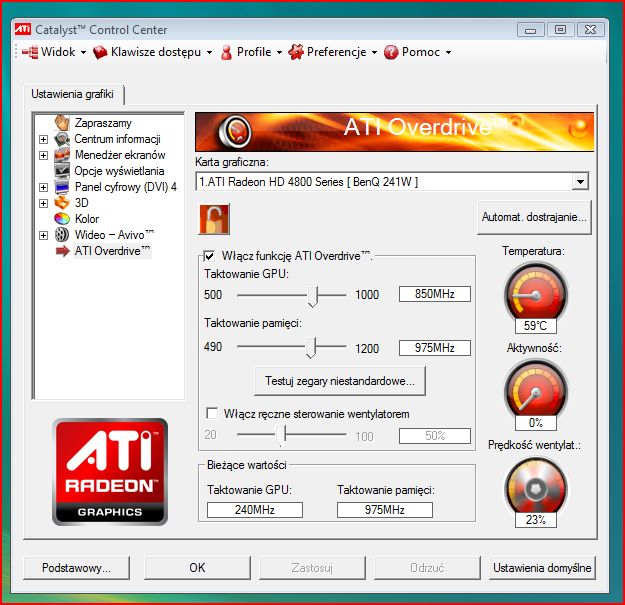Viewport: 625px width, 605px height.
Task: Click the Zastosuj button
Action: click(312, 568)
